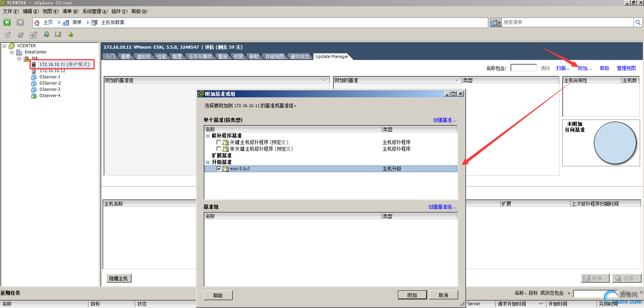
Task: Click the 隐藏主机 button
Action: pyautogui.click(x=119, y=278)
